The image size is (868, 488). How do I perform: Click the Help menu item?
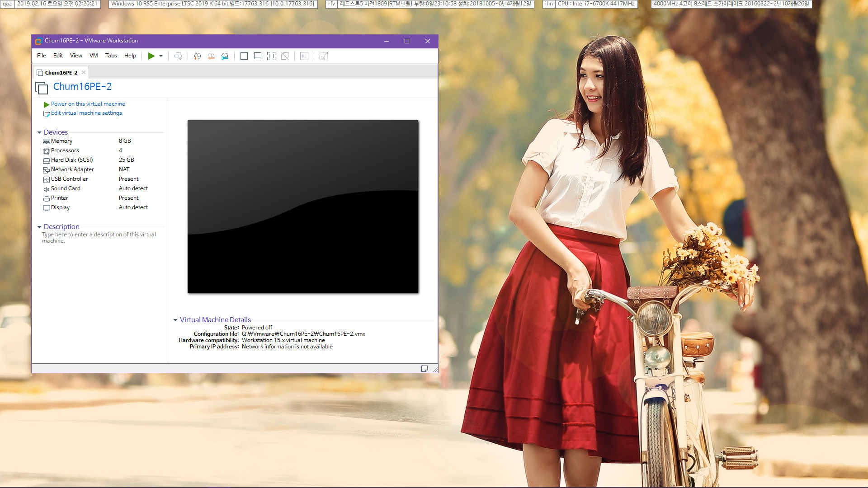(x=130, y=56)
